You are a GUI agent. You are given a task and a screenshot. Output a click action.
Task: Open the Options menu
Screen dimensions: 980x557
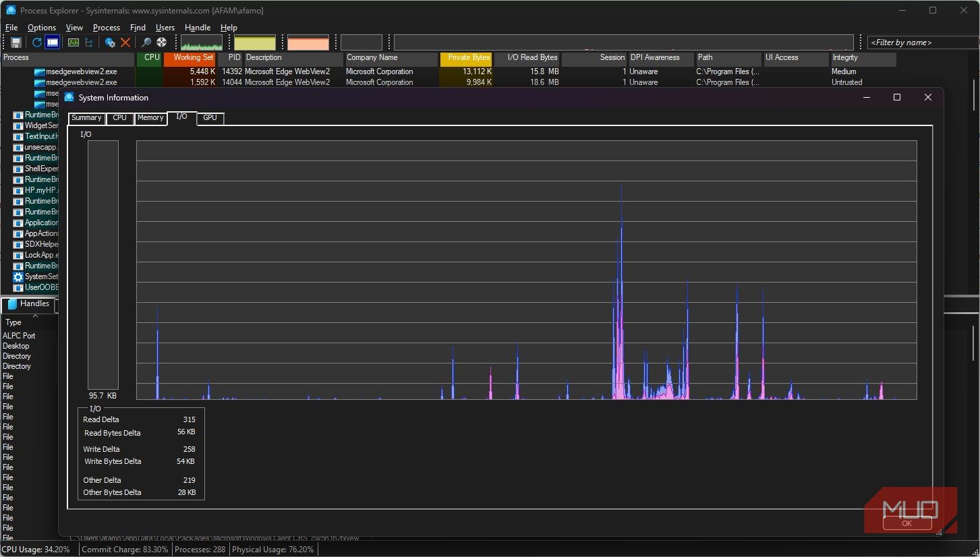pos(42,28)
